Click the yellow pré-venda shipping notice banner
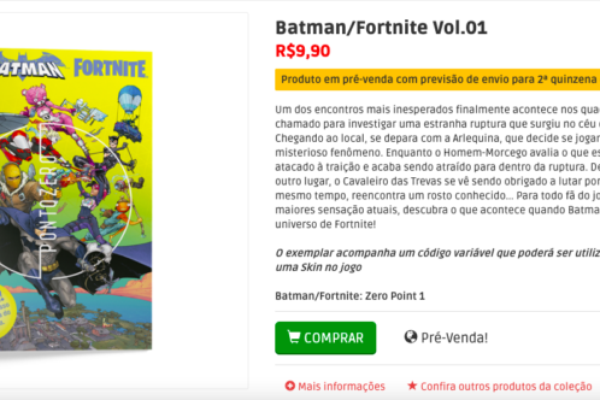Viewport: 600px width, 400px height. point(437,80)
